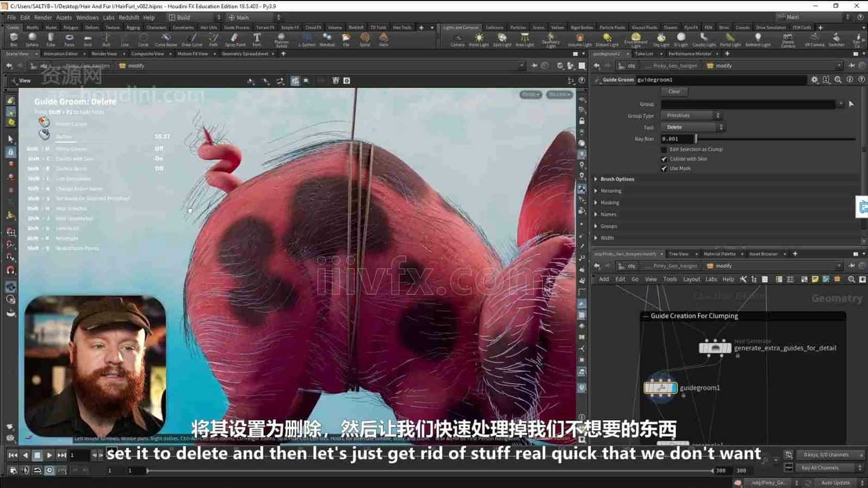The width and height of the screenshot is (868, 488).
Task: Select the Torus shelf tool
Action: pyautogui.click(x=69, y=40)
